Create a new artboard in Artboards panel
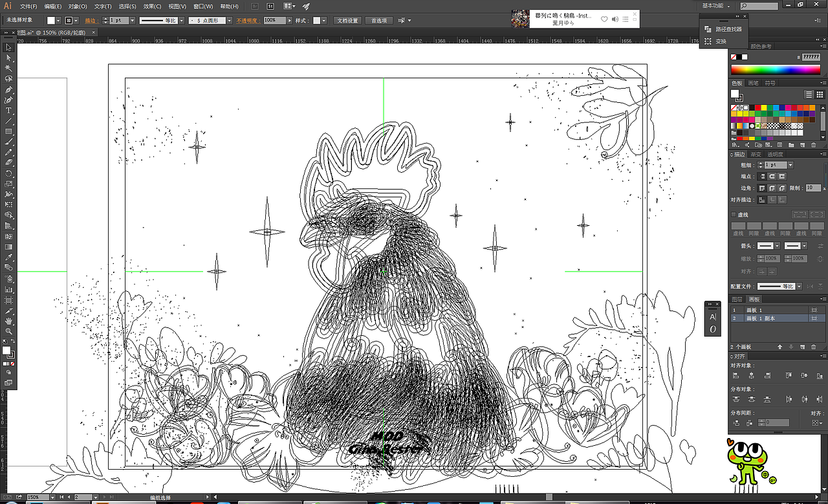This screenshot has width=828, height=504. pos(802,347)
